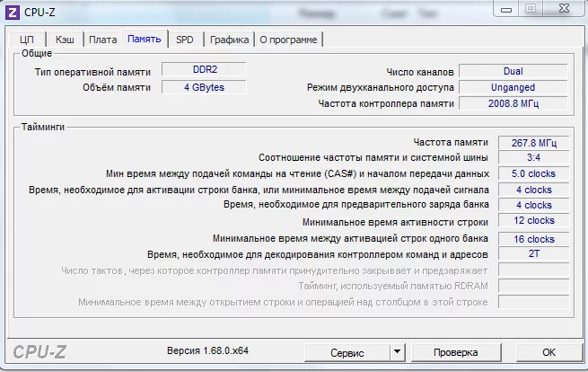Click the OK button
Image resolution: width=588 pixels, height=372 pixels.
pos(549,352)
